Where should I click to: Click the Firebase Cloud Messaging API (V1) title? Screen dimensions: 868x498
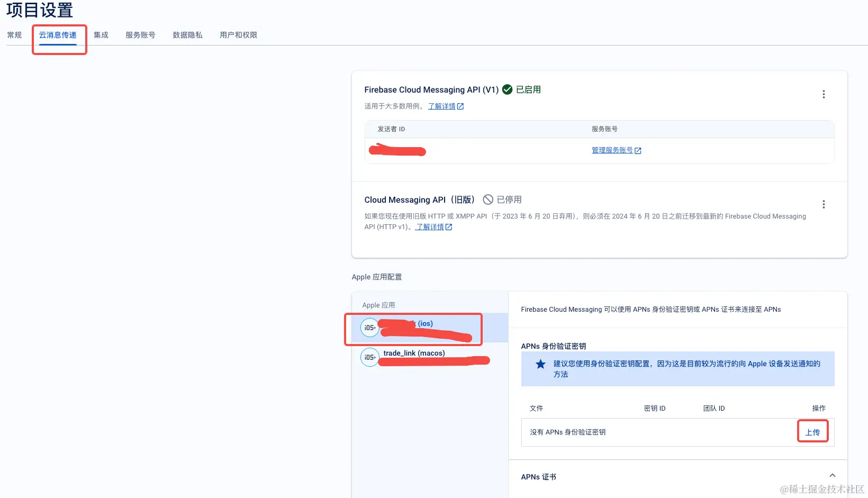pyautogui.click(x=431, y=90)
